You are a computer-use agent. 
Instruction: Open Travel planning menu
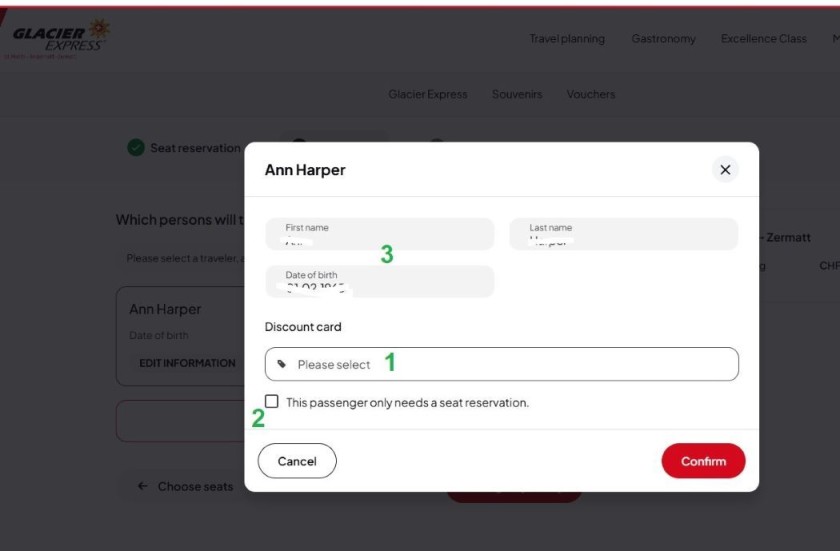(567, 39)
